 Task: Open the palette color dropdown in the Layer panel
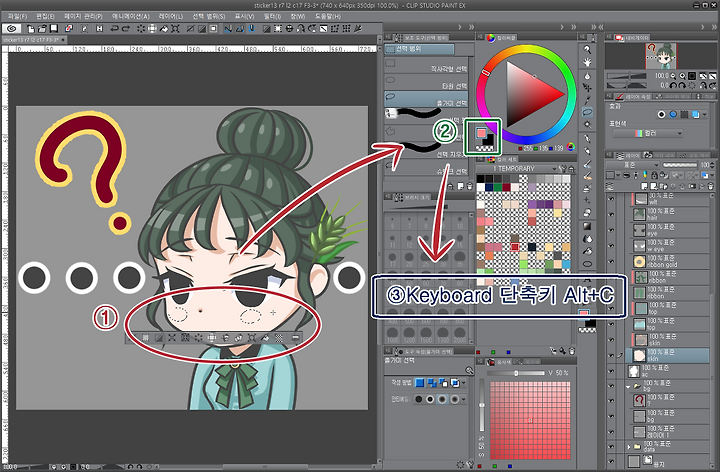pos(619,175)
